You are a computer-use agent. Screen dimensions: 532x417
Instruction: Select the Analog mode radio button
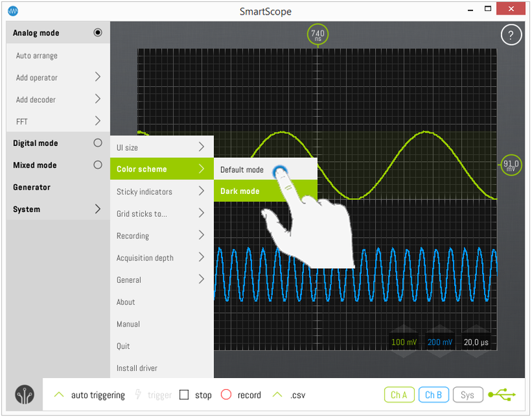97,33
